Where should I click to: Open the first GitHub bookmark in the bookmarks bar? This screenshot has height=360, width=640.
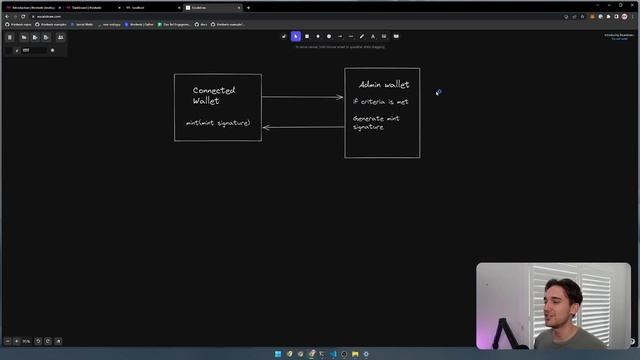[x=19, y=24]
